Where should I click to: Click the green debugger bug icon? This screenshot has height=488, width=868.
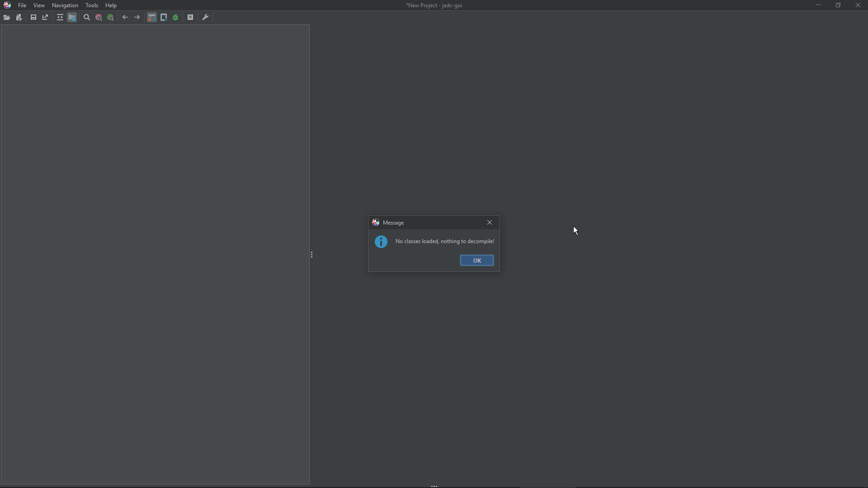[176, 17]
